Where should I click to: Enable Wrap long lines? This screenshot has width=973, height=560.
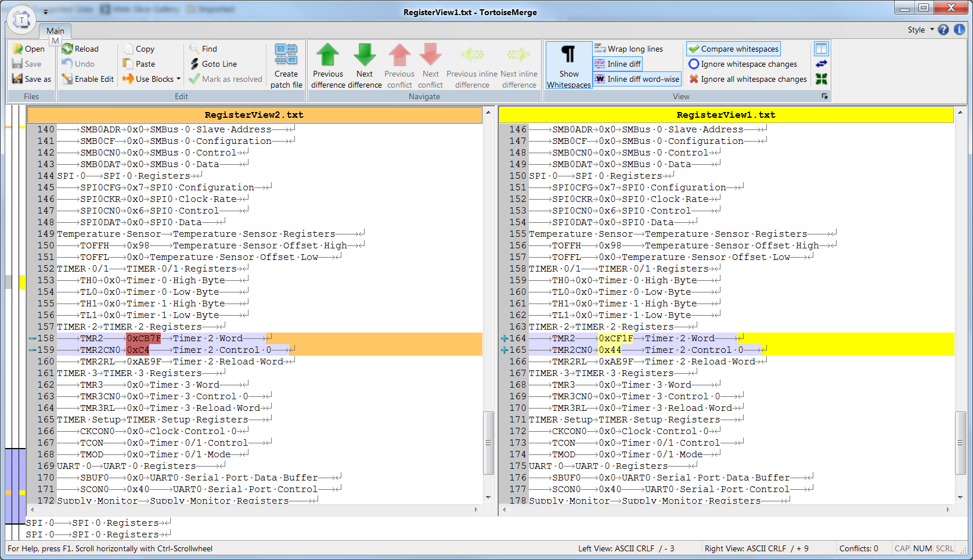629,49
